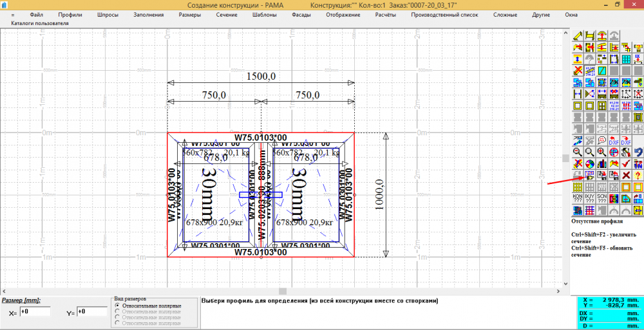Open the Сложные menu
This screenshot has width=644, height=330.
(x=505, y=15)
